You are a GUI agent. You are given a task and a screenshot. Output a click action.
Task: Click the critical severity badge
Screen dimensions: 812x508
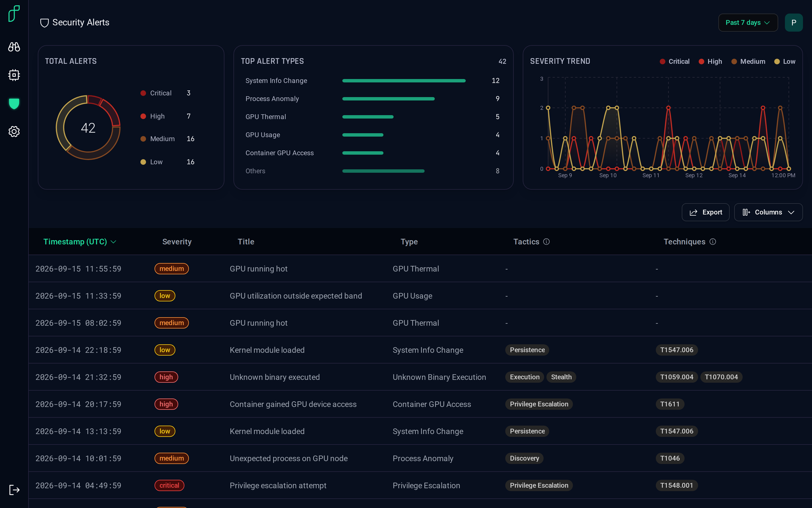click(x=169, y=485)
